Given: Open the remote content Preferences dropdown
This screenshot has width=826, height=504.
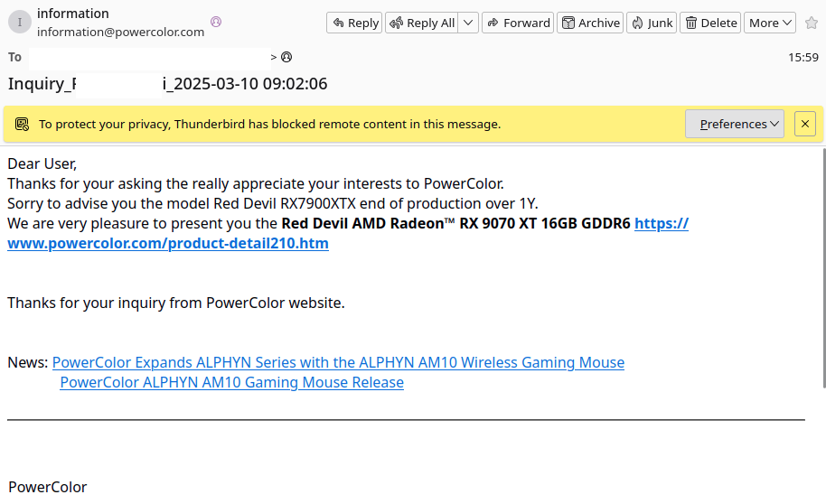Looking at the screenshot, I should [735, 124].
